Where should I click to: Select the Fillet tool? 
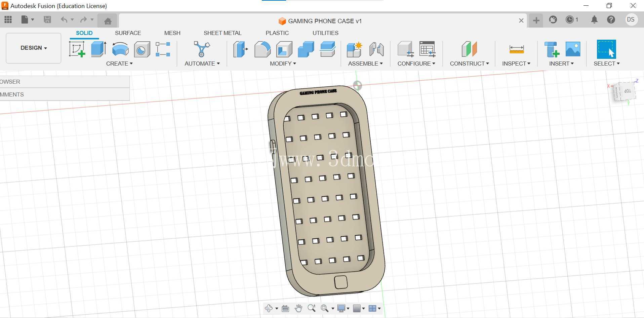coord(262,49)
